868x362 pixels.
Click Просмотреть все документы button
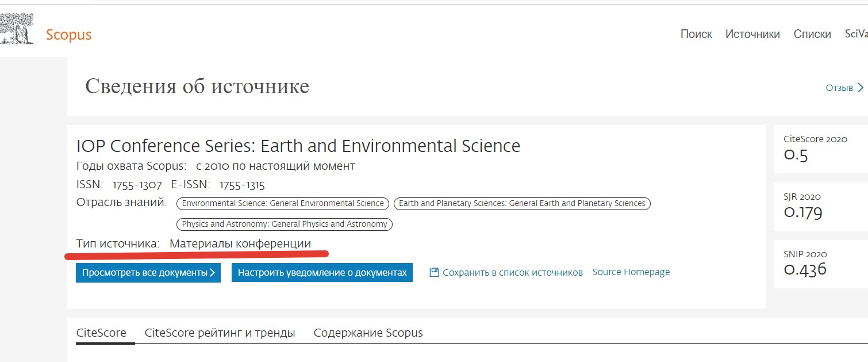click(x=148, y=272)
